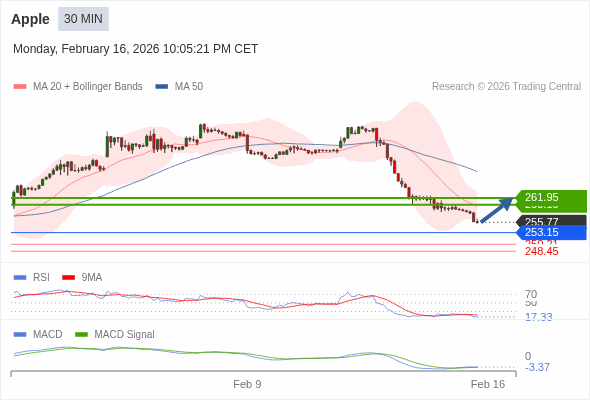Click the 'MA 20 + Bollinger Bands' legend label
Viewport: 590px width, 400px height.
click(x=88, y=87)
